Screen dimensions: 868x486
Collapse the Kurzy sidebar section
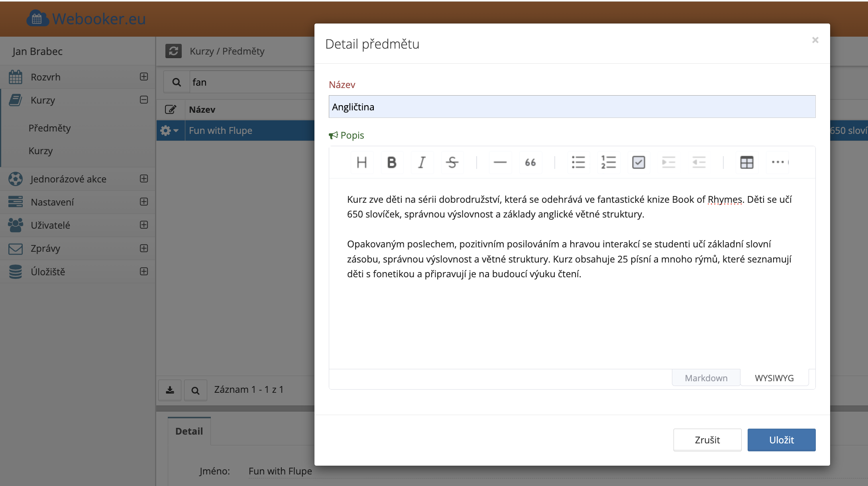[x=144, y=100]
